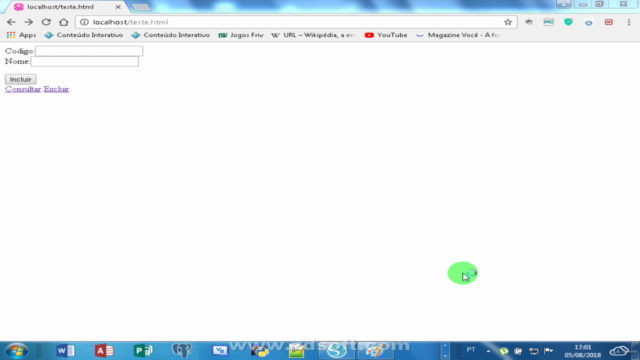
Task: Open the Chrome three-dot menu
Action: (629, 22)
